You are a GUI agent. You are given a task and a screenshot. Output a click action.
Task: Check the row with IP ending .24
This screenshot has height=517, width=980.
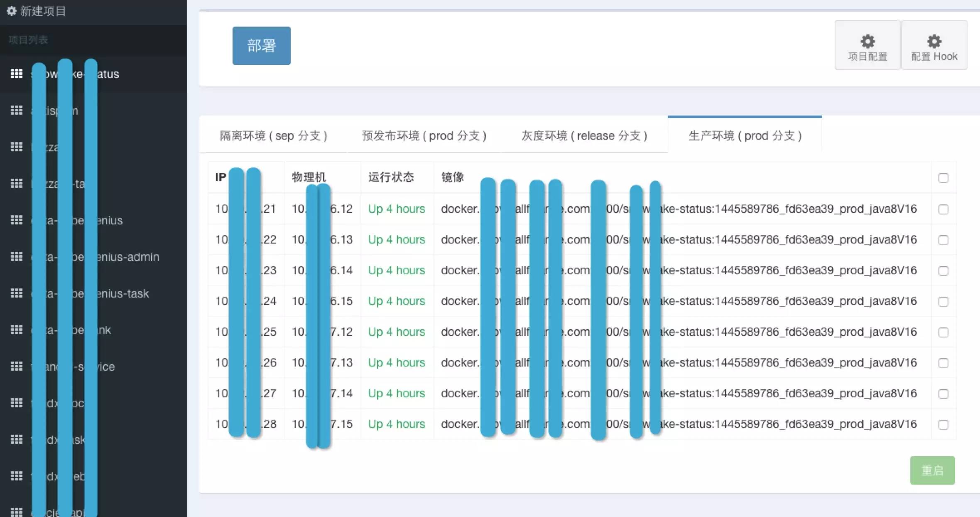click(943, 301)
